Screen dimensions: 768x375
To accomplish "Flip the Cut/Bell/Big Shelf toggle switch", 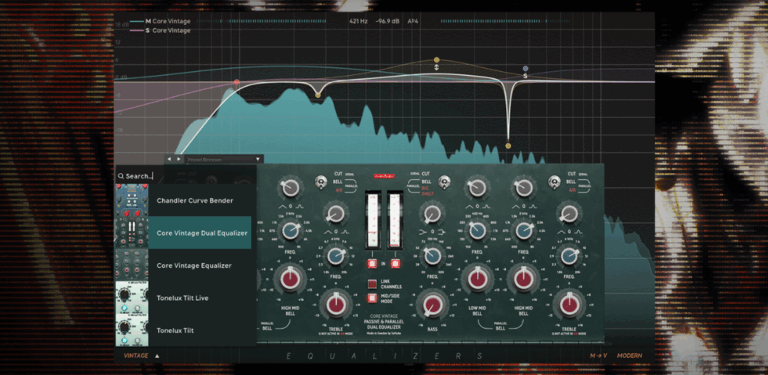I will (x=444, y=182).
